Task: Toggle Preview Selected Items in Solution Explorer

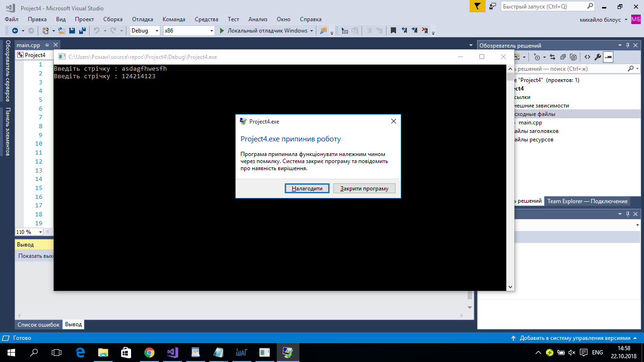Action: (608, 57)
